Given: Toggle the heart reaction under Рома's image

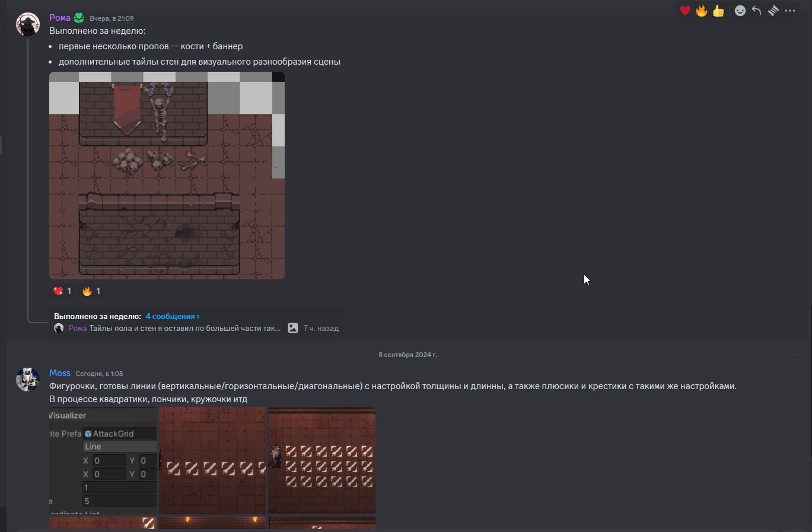Looking at the screenshot, I should [x=62, y=291].
